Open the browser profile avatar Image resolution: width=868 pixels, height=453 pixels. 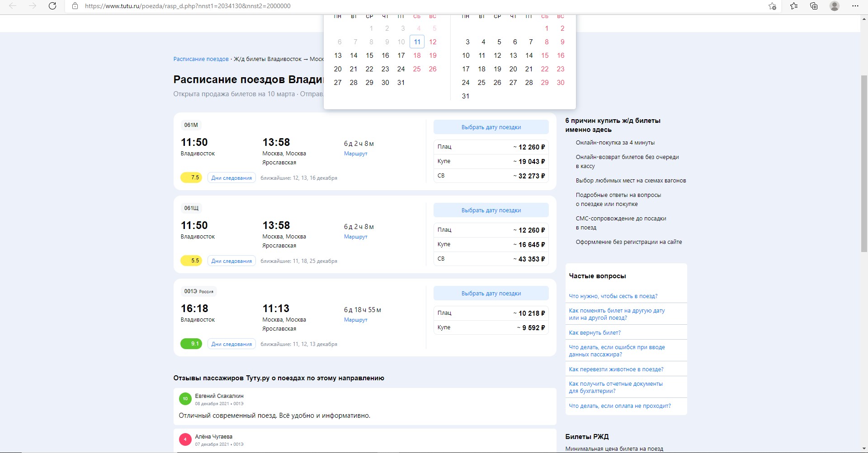tap(835, 6)
